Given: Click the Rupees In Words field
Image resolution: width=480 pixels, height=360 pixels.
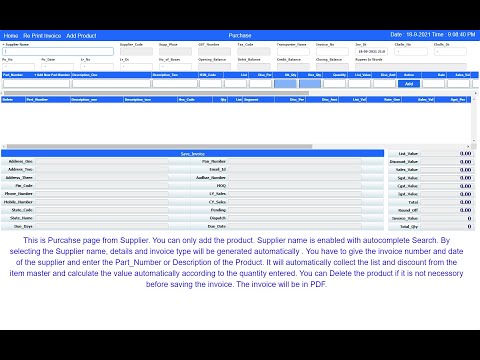Looking at the screenshot, I should [x=411, y=66].
